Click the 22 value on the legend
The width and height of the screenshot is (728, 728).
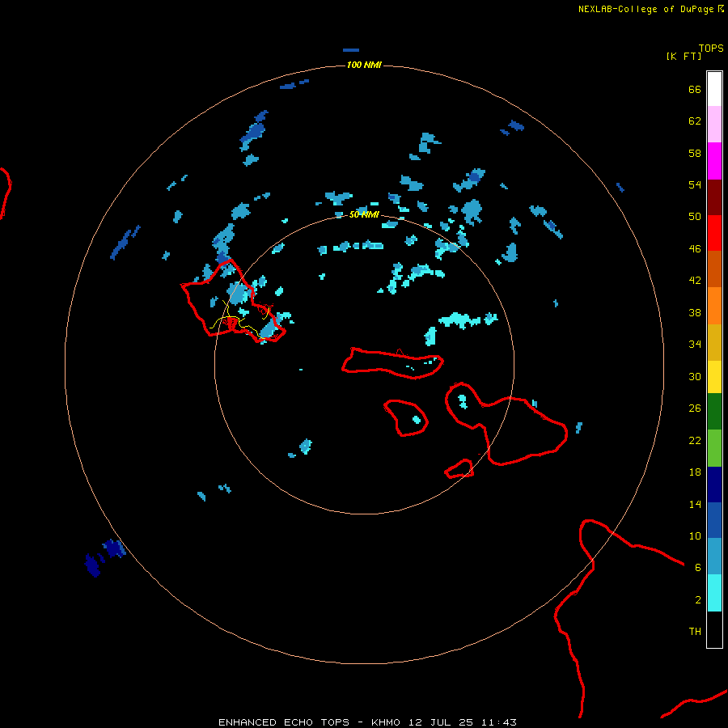click(x=695, y=440)
